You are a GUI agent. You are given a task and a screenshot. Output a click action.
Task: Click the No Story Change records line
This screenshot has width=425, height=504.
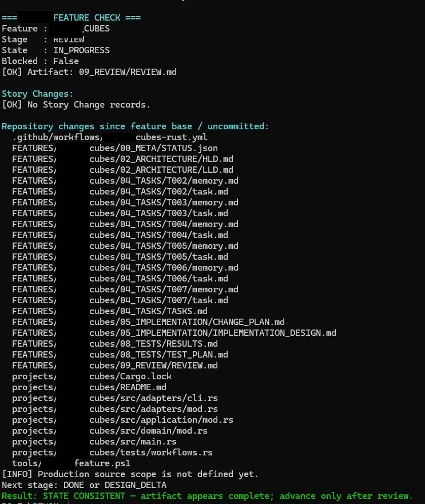coord(76,105)
